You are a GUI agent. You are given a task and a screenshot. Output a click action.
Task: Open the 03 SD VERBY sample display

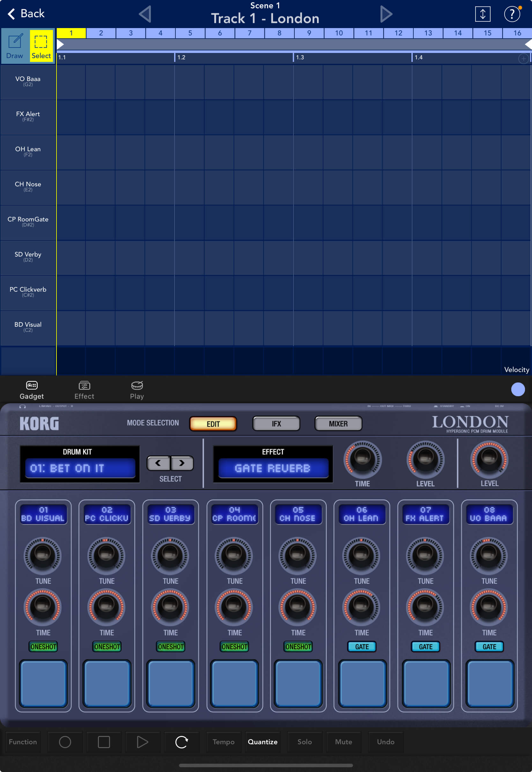170,514
